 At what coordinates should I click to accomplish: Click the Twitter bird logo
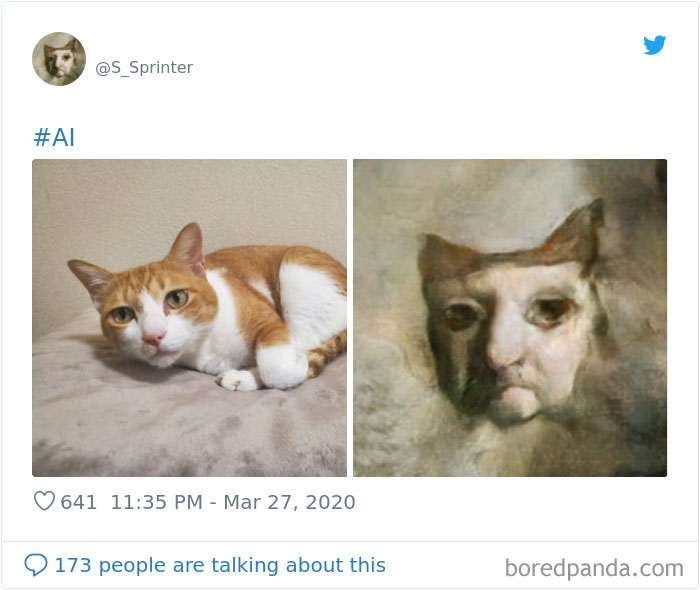(654, 45)
